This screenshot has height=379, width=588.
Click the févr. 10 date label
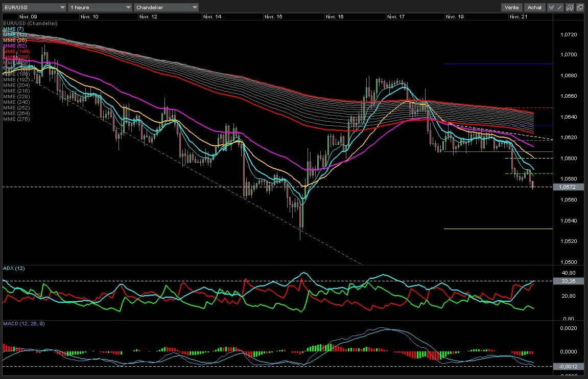[89, 16]
